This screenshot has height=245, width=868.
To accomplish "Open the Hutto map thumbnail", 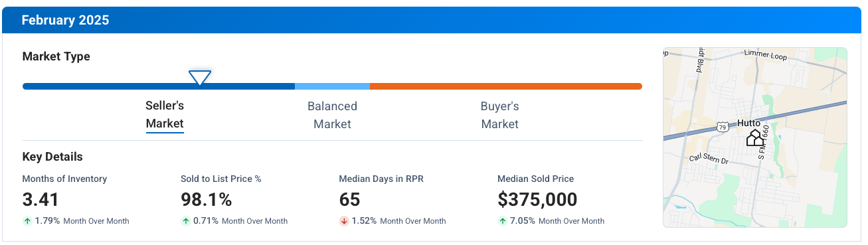I will (755, 137).
